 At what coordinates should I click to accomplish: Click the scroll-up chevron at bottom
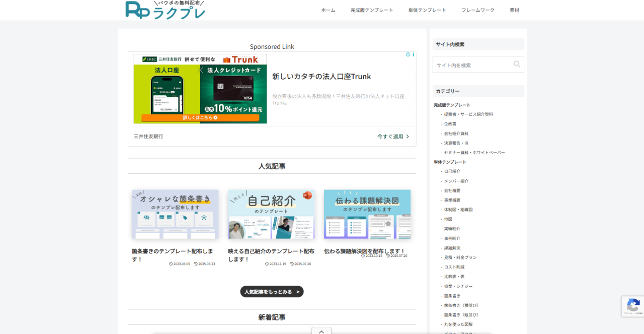tap(321, 331)
